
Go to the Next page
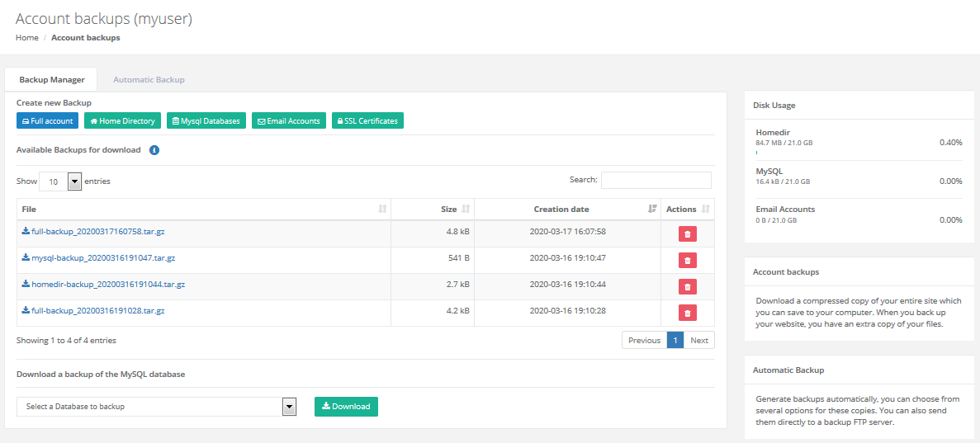(699, 341)
